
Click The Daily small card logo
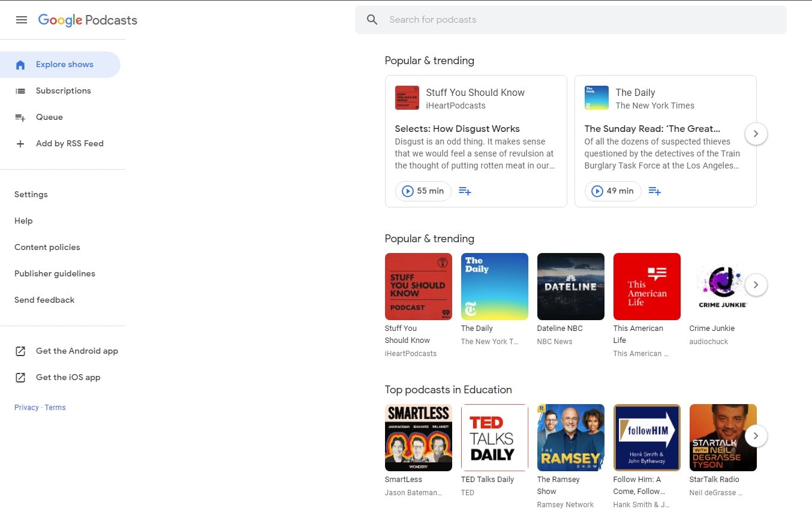click(x=597, y=98)
